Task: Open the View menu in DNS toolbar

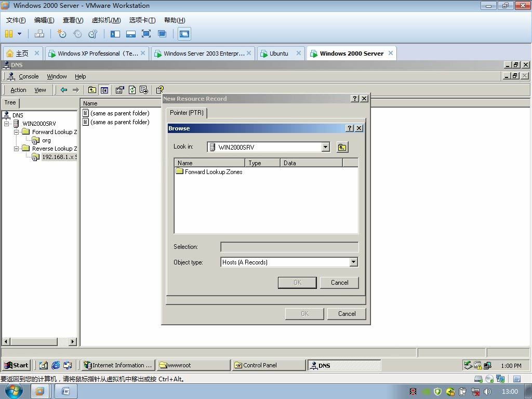Action: tap(40, 90)
